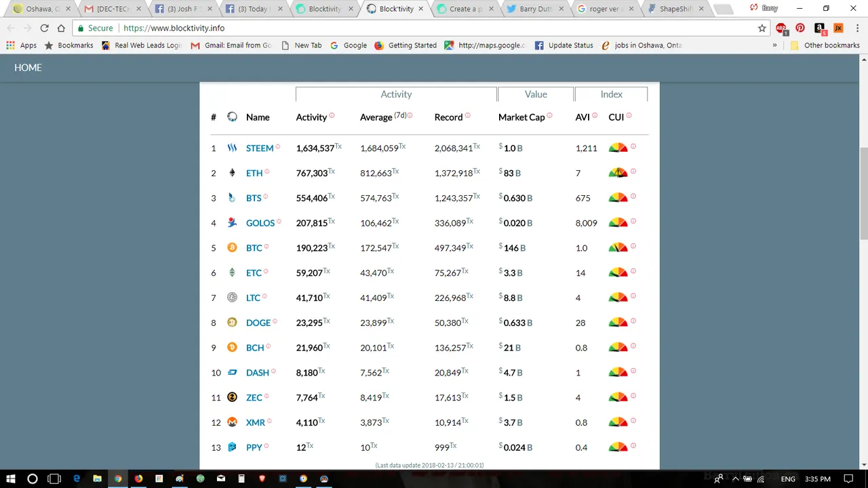Open Task View on the taskbar
This screenshot has height=488, width=868.
[54, 479]
